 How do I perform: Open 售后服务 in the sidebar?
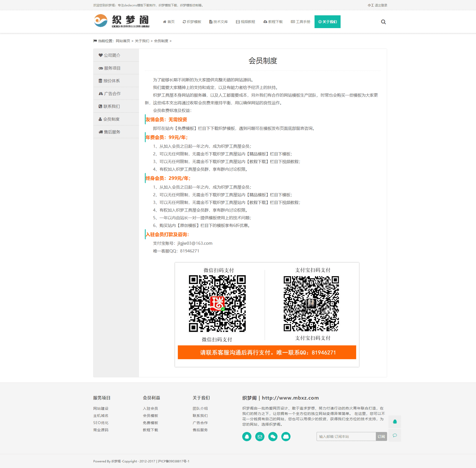[116, 132]
